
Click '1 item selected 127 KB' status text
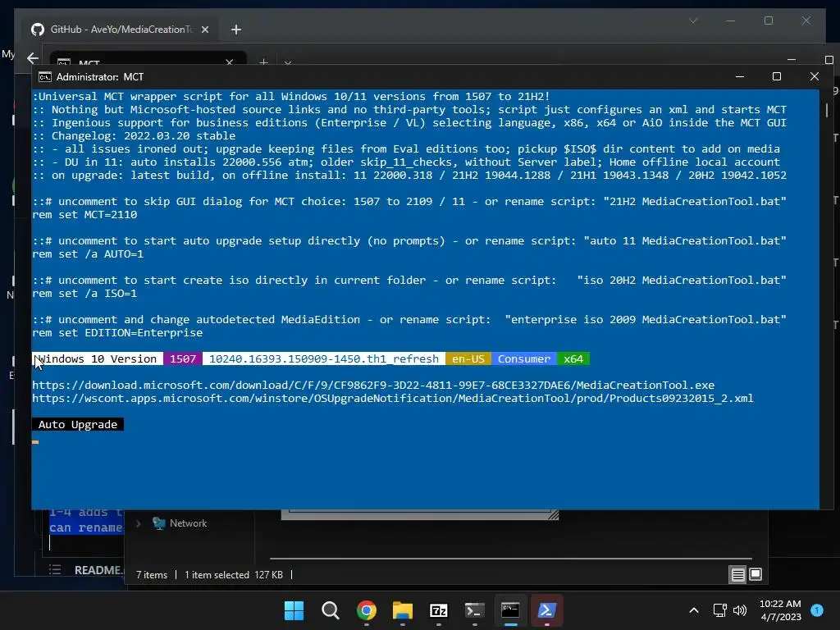point(234,575)
